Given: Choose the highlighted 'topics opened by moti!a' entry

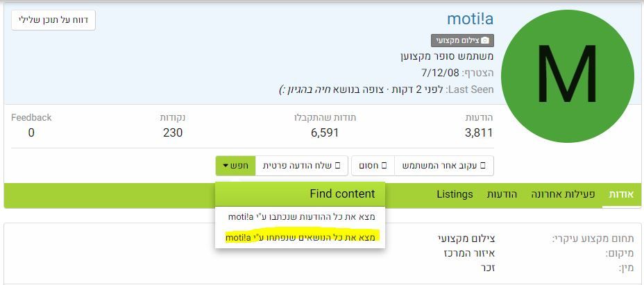Looking at the screenshot, I should pyautogui.click(x=301, y=237).
